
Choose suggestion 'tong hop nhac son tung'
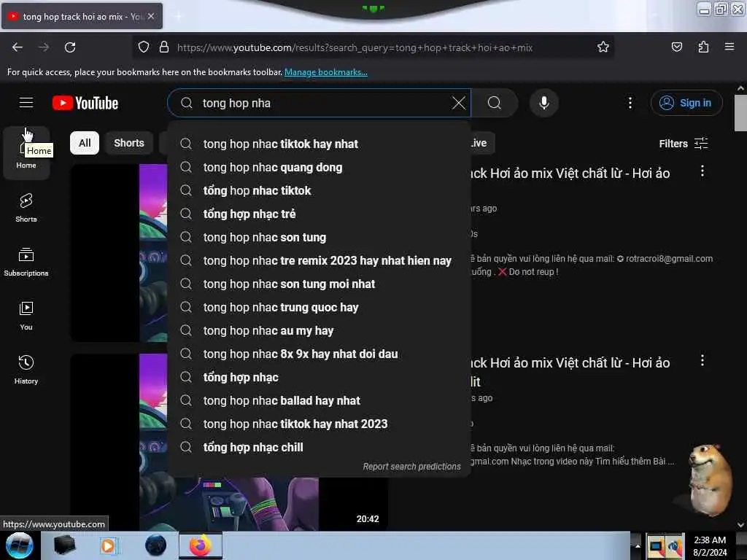[x=319, y=237]
